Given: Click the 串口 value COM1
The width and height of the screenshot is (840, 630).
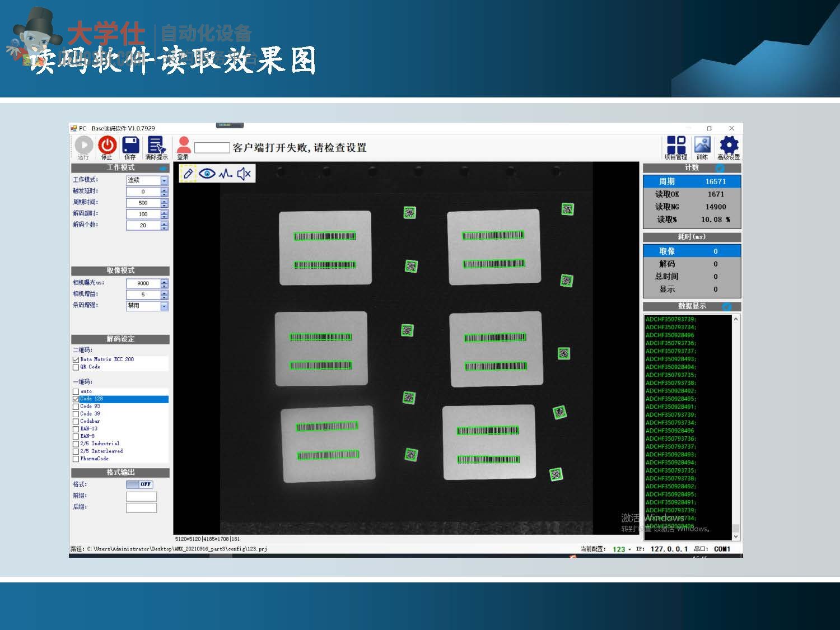Looking at the screenshot, I should click(x=722, y=549).
